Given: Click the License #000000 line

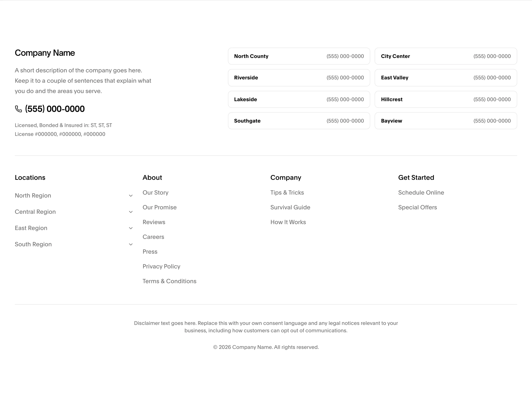Looking at the screenshot, I should click(x=60, y=134).
